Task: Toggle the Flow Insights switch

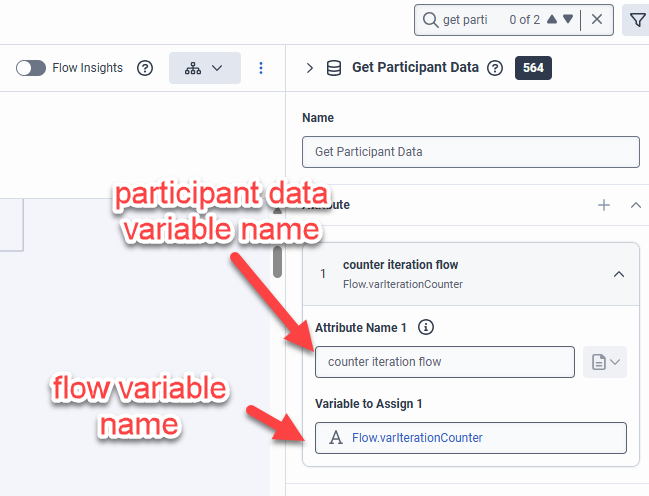Action: tap(31, 68)
